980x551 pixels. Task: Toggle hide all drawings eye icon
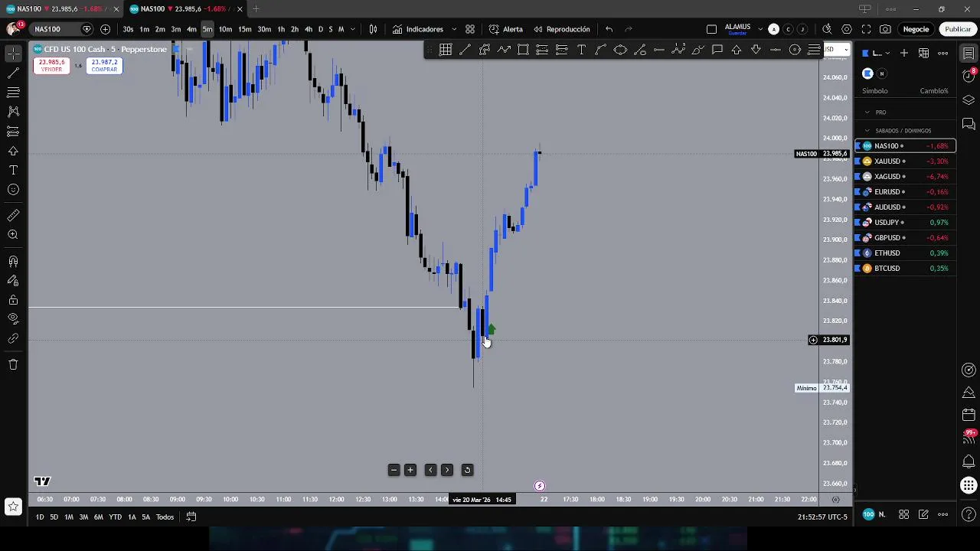click(13, 318)
